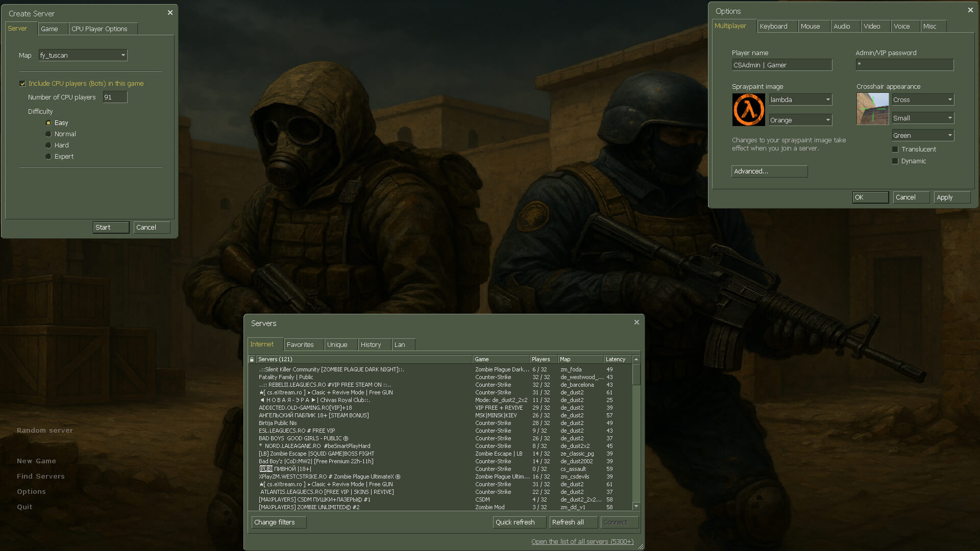Click Cancel in Options window

(911, 197)
